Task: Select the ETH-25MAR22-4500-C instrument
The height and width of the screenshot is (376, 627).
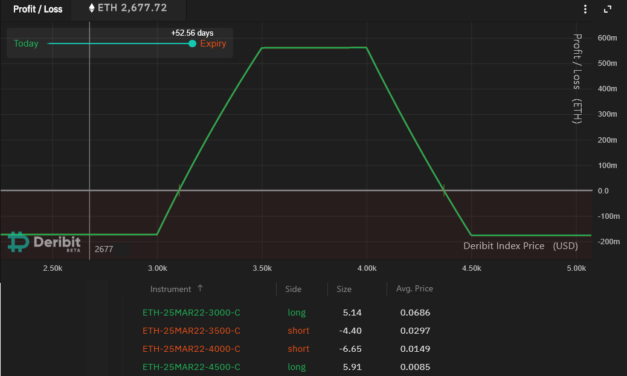Action: point(192,367)
